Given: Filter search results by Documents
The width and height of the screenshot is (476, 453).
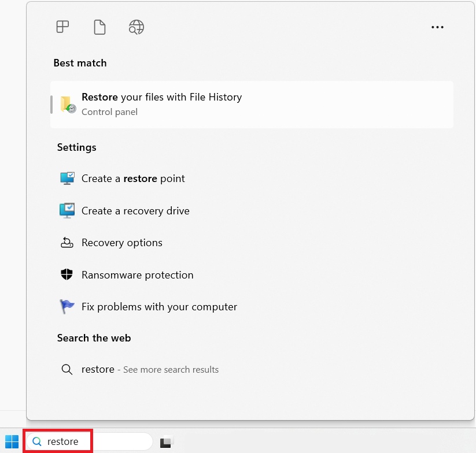Looking at the screenshot, I should (99, 27).
